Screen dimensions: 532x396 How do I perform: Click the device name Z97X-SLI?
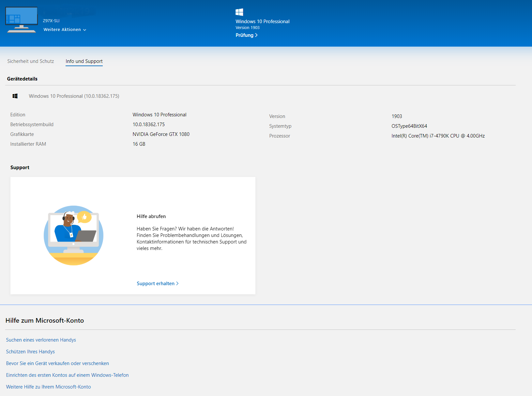(51, 21)
